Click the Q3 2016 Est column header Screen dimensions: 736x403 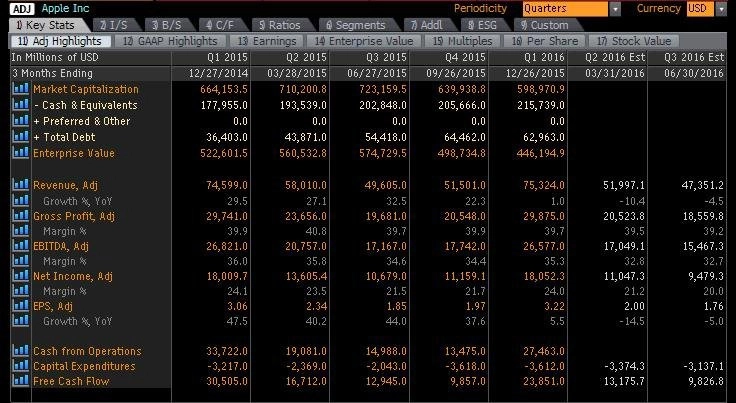pyautogui.click(x=694, y=57)
